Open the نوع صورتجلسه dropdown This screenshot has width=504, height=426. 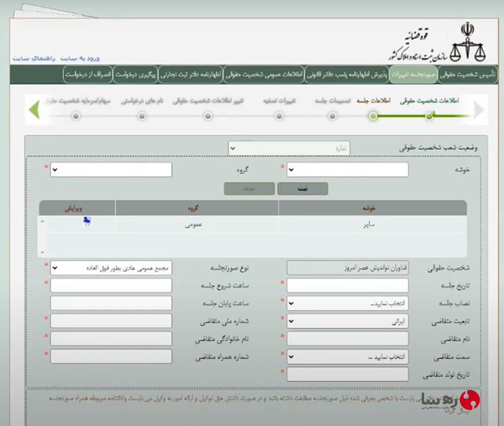[x=111, y=268]
